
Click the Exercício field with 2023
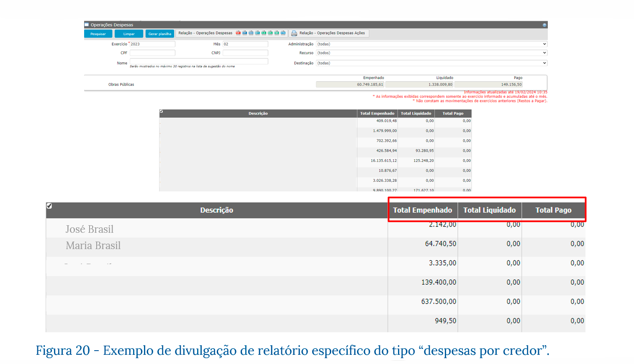point(152,44)
